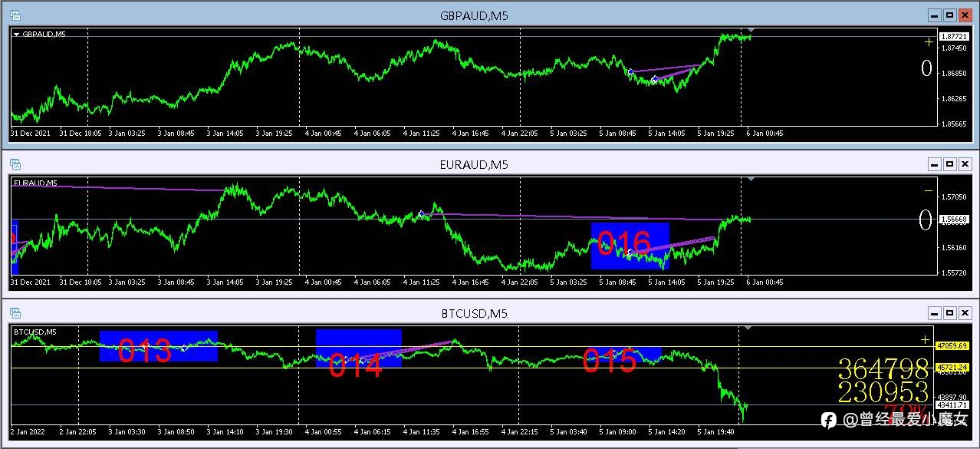Expand the triangle beside GBPAUD,M5 chart label

17,34
